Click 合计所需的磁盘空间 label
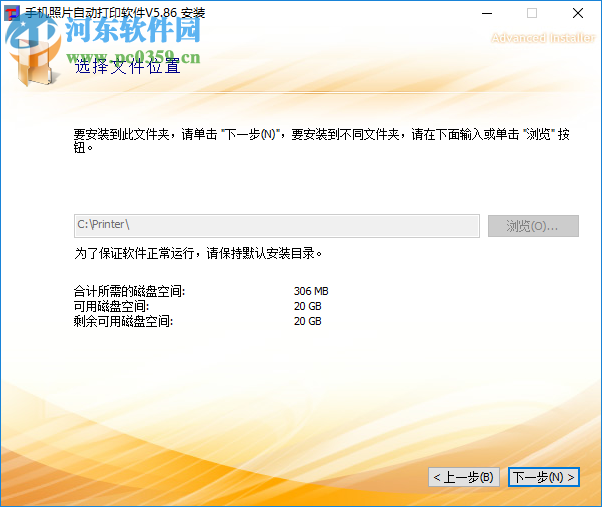 point(129,291)
